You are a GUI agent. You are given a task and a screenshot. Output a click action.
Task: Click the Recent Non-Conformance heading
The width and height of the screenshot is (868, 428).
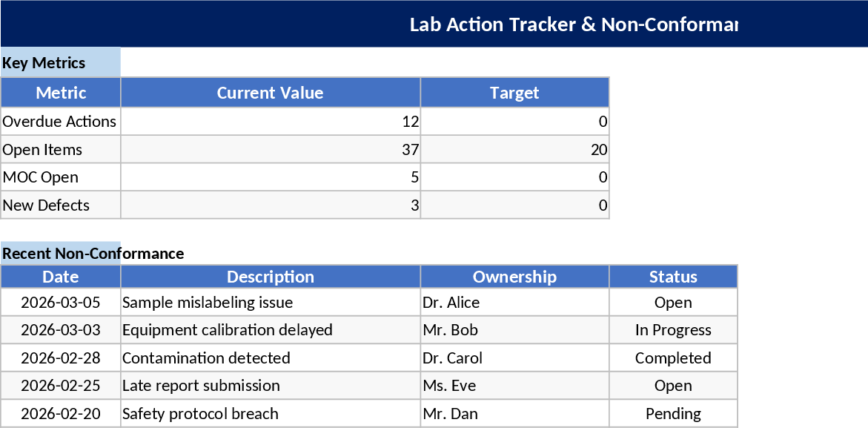point(93,254)
